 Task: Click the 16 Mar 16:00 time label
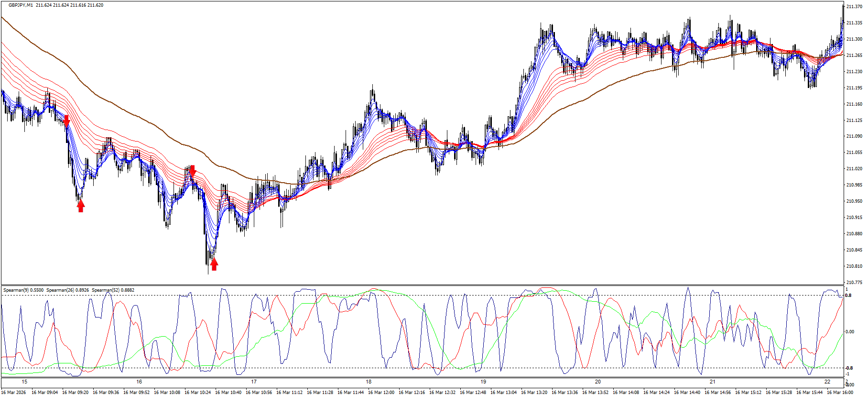pyautogui.click(x=840, y=393)
